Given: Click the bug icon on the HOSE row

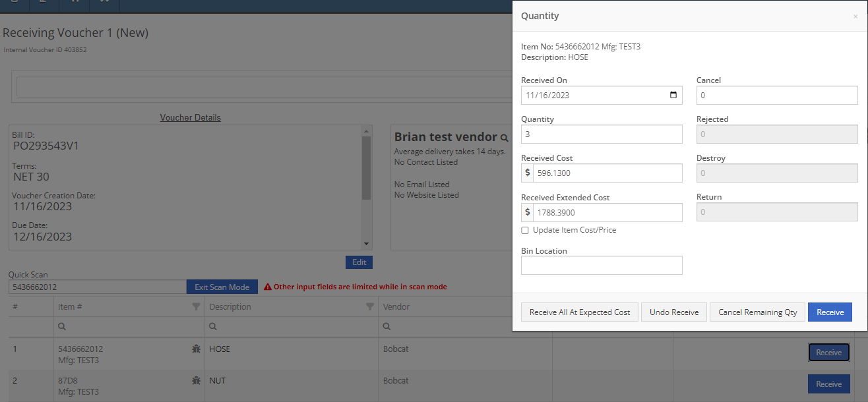Looking at the screenshot, I should (196, 349).
